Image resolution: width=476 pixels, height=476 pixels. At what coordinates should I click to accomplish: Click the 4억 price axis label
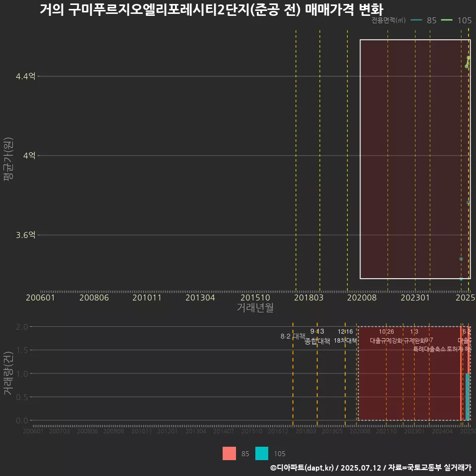(x=29, y=155)
